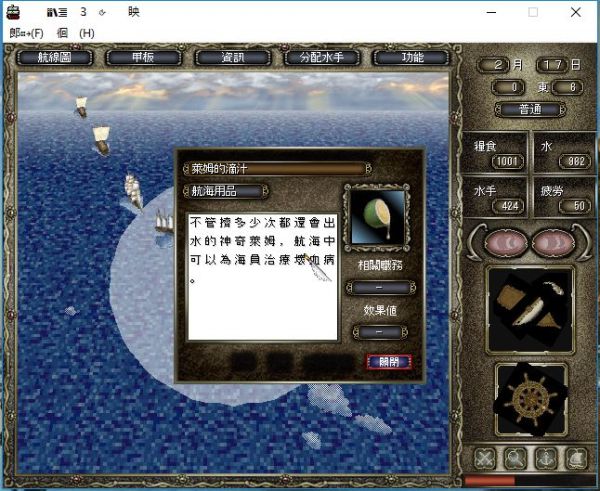
Task: Click the ship's steering wheel
Action: (531, 400)
